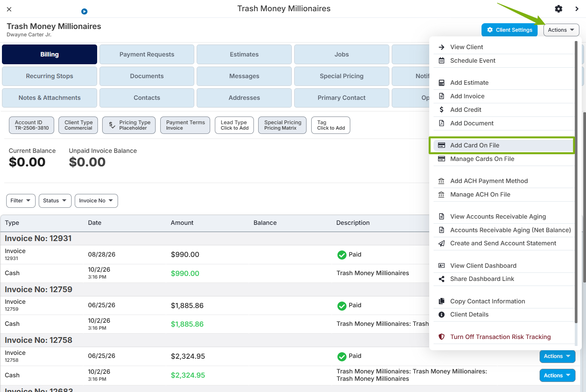Click the blue play circle icon

tap(84, 12)
